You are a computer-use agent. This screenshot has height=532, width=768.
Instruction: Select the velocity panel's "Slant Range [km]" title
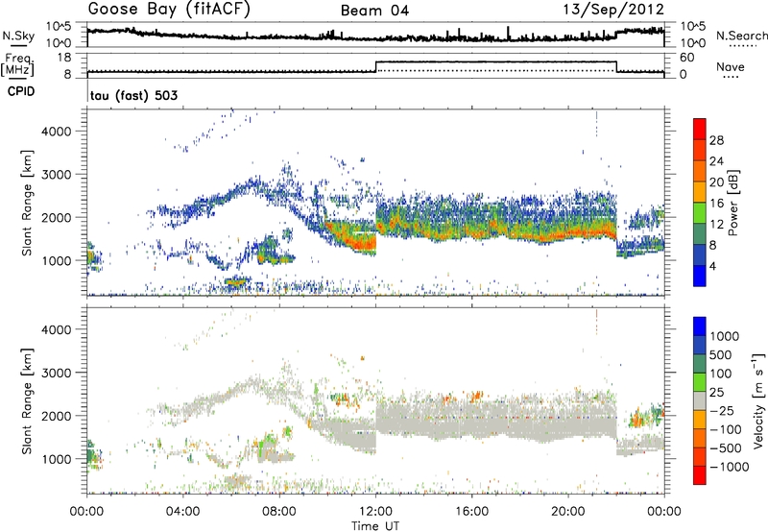coord(27,401)
